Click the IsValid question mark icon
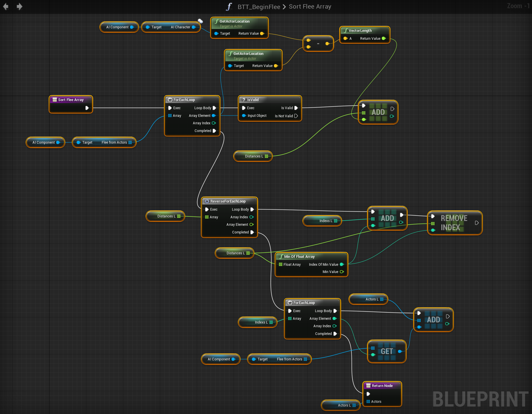 click(x=244, y=100)
